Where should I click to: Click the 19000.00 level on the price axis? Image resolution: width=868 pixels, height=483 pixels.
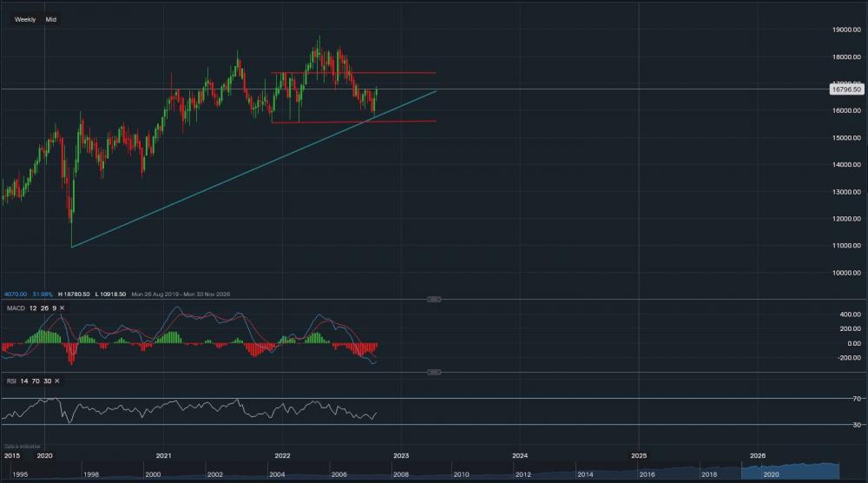tap(844, 29)
